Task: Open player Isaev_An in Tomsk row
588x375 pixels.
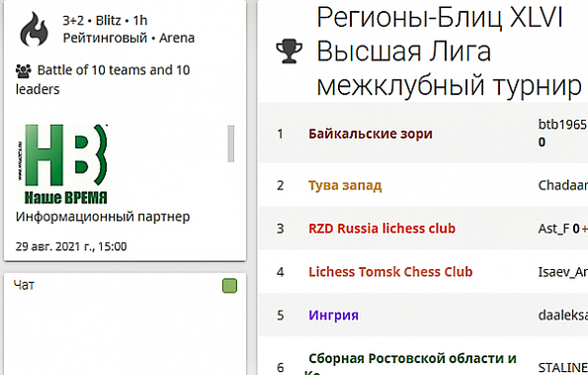Action: pyautogui.click(x=563, y=272)
